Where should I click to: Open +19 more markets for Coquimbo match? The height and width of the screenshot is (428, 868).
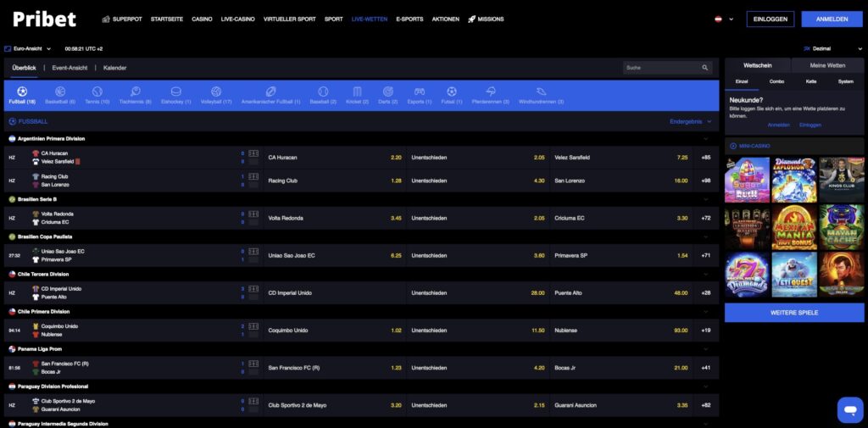706,331
